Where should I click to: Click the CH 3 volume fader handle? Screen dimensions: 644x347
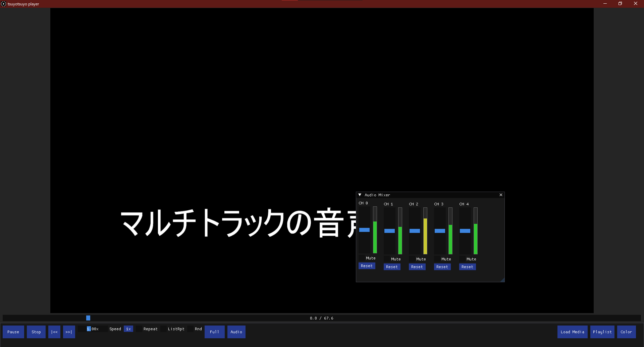coord(440,231)
